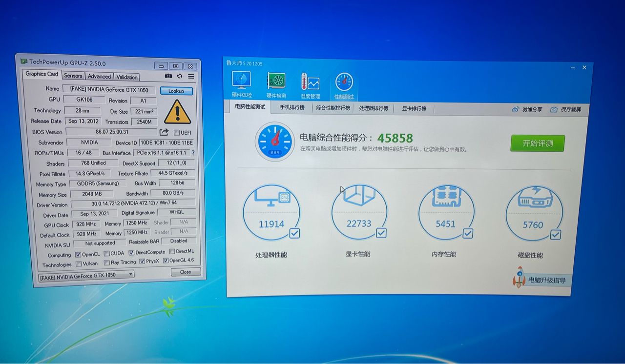Open the GPU selection dropdown
The image size is (625, 364).
pos(86,275)
